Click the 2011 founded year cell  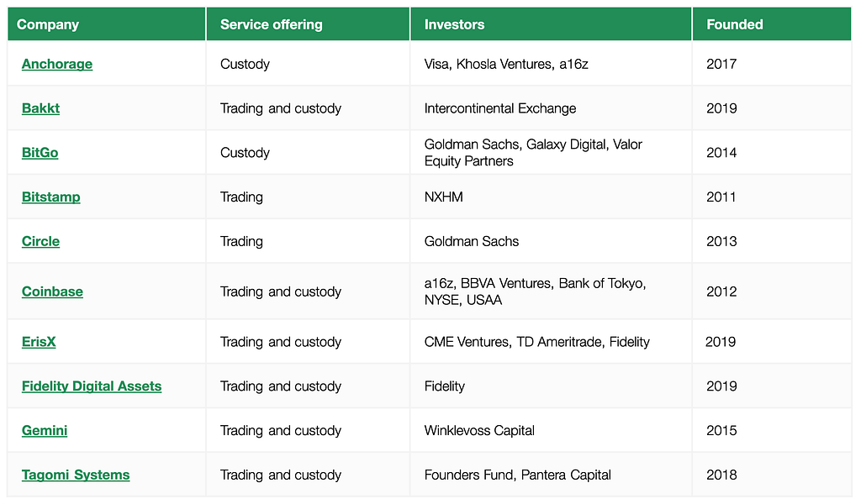click(x=721, y=197)
